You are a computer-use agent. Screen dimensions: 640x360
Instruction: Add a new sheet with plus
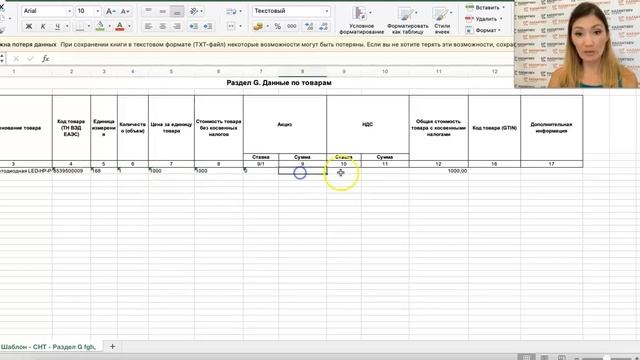tap(112, 347)
